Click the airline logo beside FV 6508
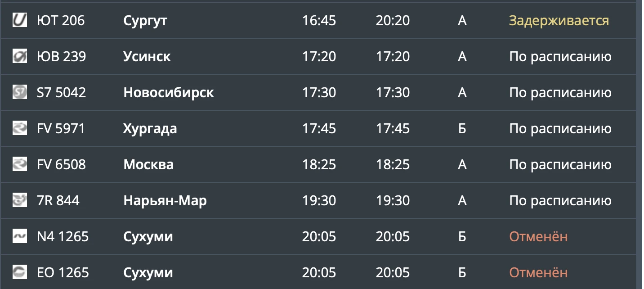 tap(20, 164)
